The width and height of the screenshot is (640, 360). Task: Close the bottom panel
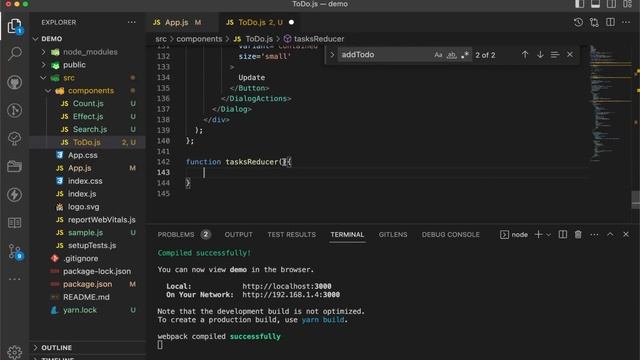(x=626, y=234)
